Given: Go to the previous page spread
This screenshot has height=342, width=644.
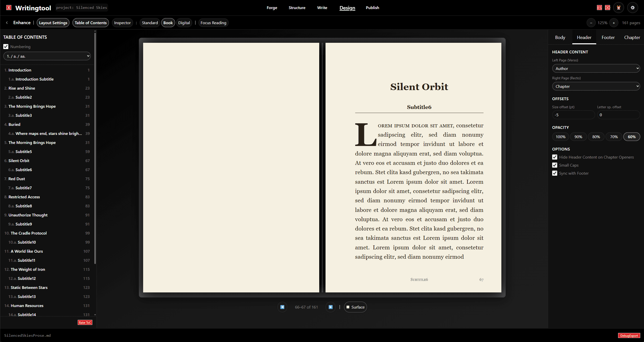Looking at the screenshot, I should (x=282, y=307).
